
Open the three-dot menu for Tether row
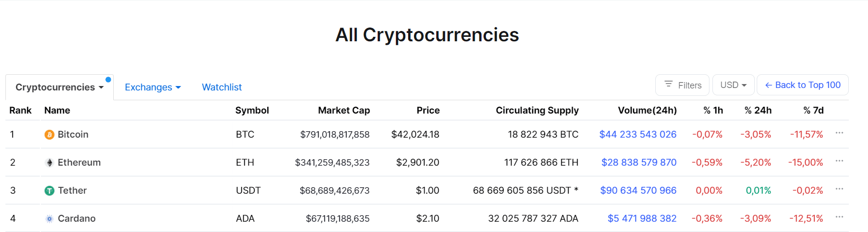click(839, 189)
